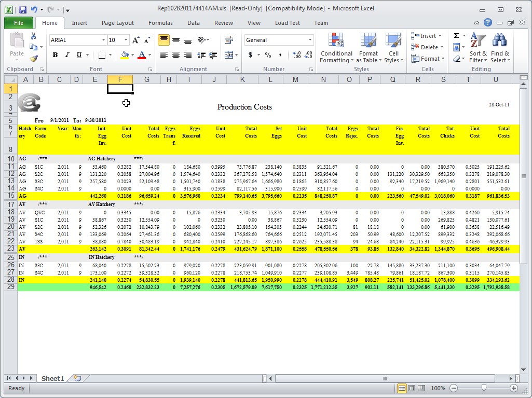Click the Format as Table icon
The width and height of the screenshot is (532, 398).
pyautogui.click(x=369, y=48)
